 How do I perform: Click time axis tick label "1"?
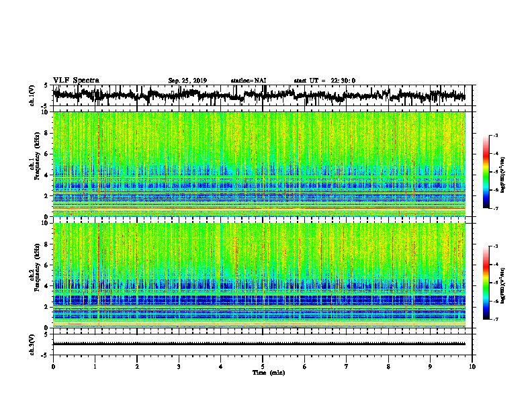coord(95,367)
